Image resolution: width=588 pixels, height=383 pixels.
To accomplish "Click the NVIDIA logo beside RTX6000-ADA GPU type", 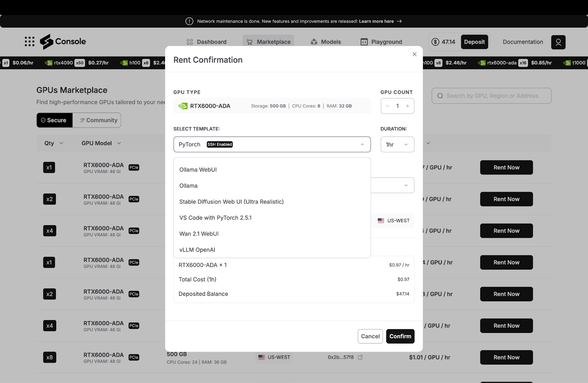I will pos(183,106).
